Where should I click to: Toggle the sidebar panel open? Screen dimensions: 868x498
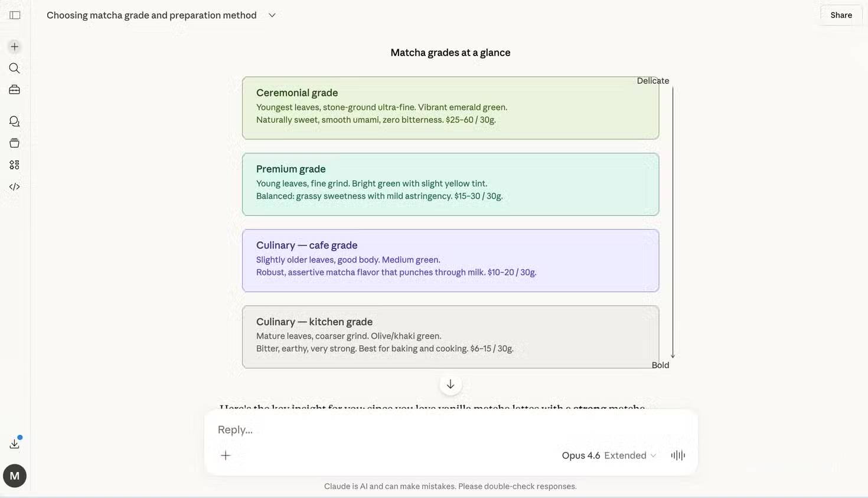tap(15, 15)
